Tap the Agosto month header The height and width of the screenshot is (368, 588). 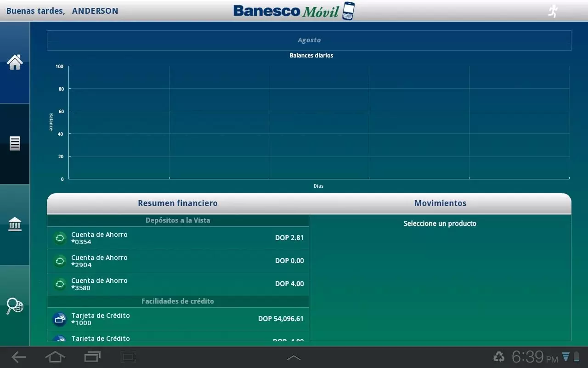coord(309,40)
